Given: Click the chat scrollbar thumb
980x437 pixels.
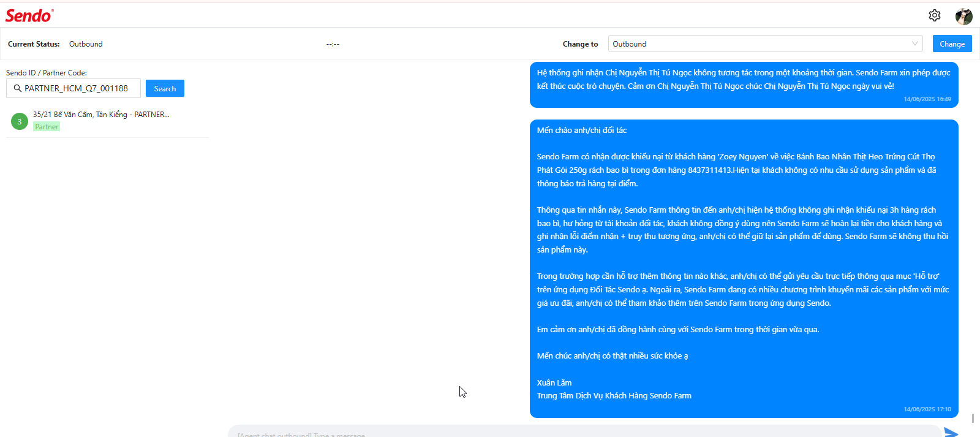Looking at the screenshot, I should (x=973, y=418).
